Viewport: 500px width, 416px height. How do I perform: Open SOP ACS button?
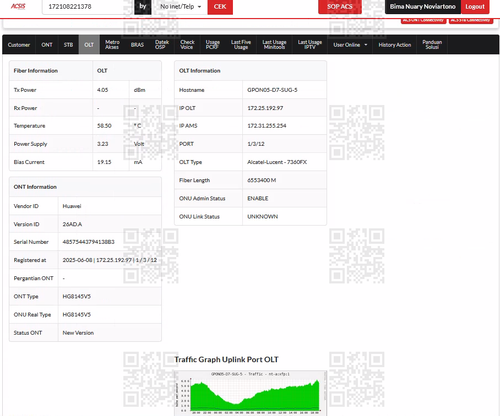[x=340, y=7]
